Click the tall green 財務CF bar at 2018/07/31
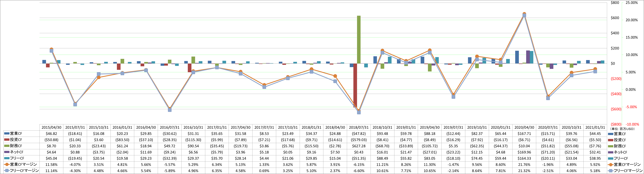 tap(359, 40)
